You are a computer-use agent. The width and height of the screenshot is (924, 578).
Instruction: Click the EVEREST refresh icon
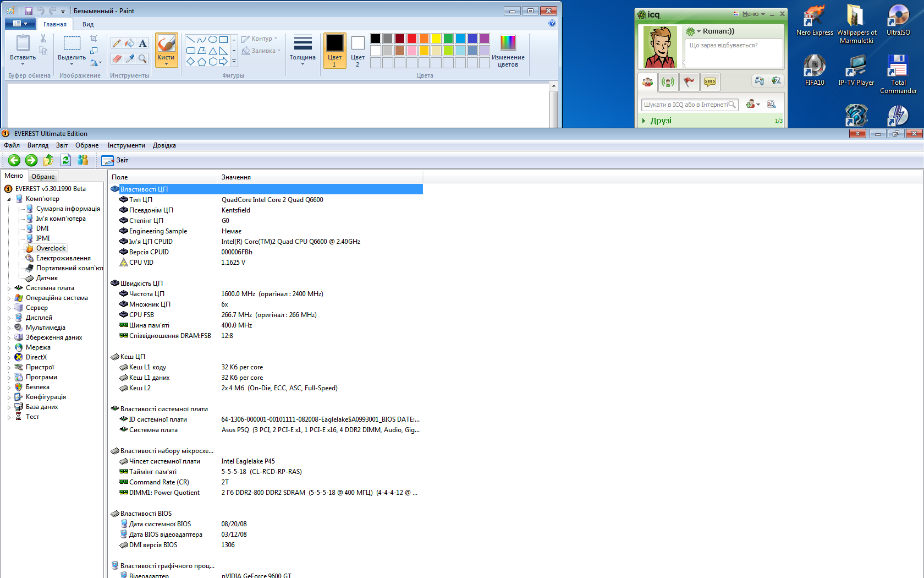pos(66,160)
